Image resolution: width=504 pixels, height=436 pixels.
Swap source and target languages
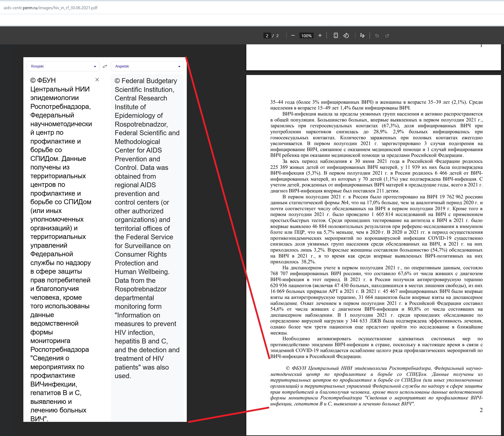tap(105, 66)
